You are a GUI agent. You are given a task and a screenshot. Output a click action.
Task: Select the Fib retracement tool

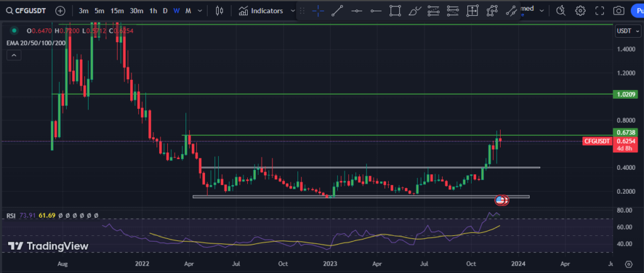[434, 11]
